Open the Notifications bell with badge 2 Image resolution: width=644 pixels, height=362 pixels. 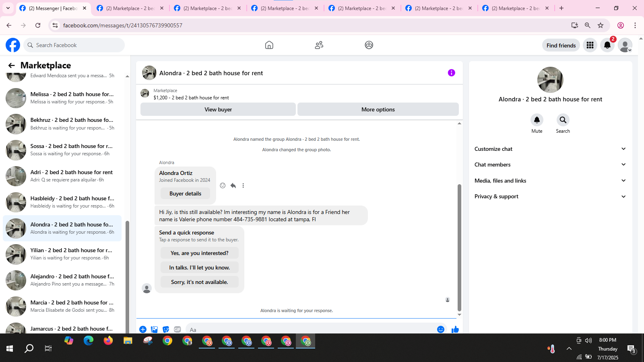click(x=607, y=45)
